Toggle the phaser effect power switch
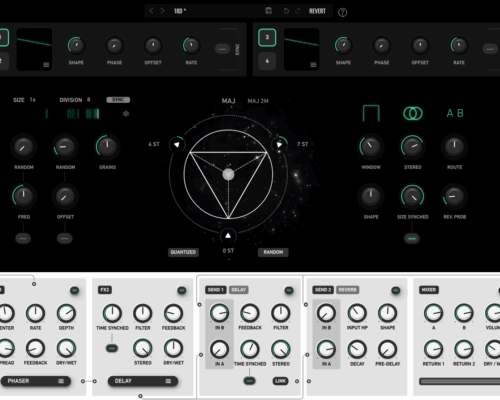Image resolution: width=500 pixels, height=400 pixels. click(75, 290)
